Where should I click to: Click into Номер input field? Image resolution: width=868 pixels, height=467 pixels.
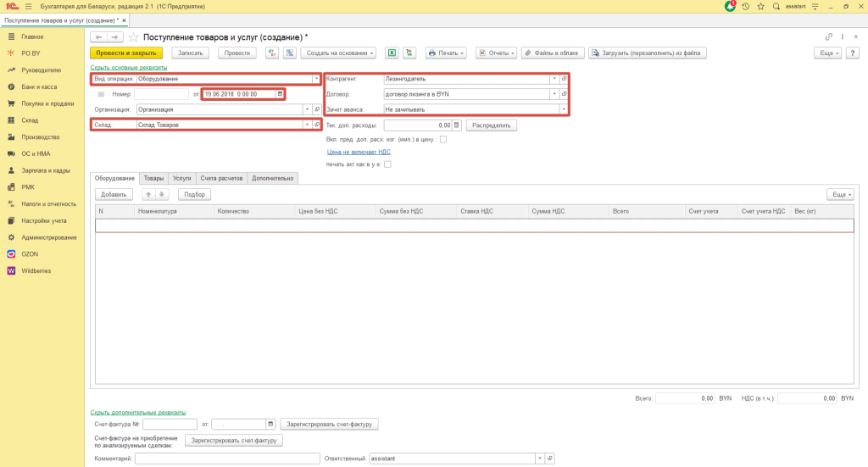pyautogui.click(x=161, y=94)
